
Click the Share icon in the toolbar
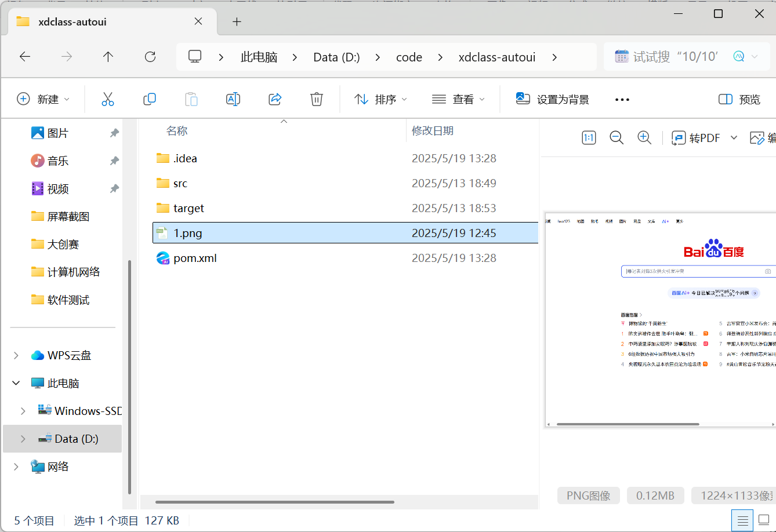point(275,99)
